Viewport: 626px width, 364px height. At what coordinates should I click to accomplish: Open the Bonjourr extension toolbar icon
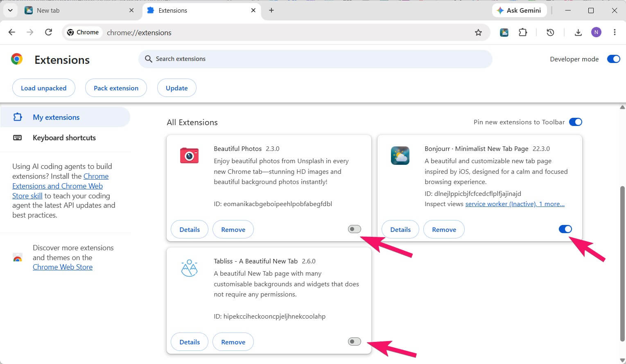pyautogui.click(x=504, y=32)
